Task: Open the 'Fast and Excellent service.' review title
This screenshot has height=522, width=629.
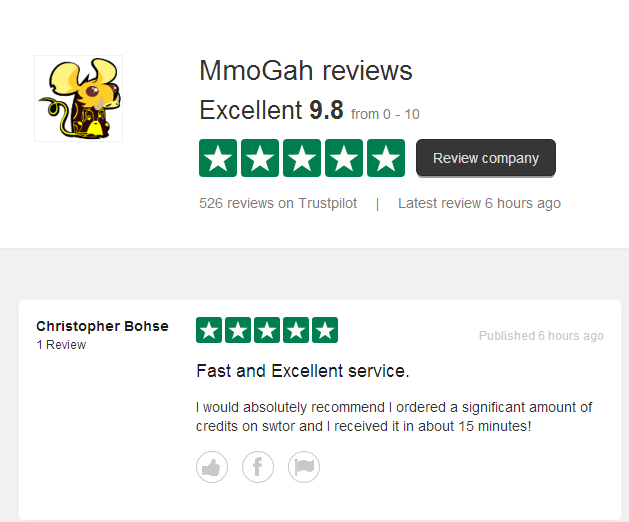Action: click(303, 371)
